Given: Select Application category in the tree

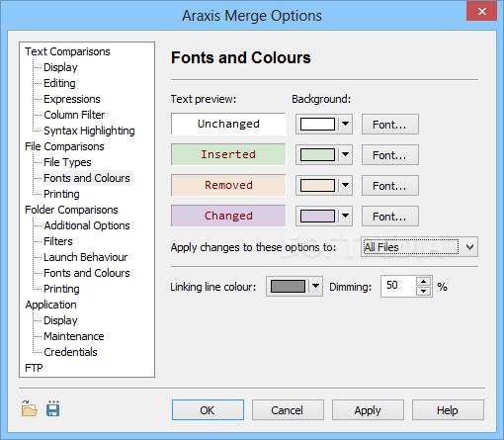Looking at the screenshot, I should click(51, 305).
